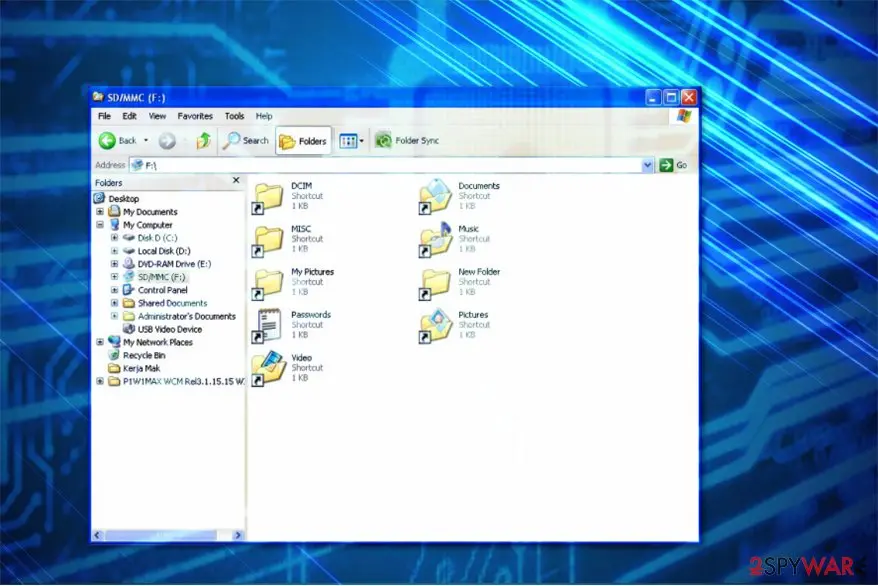Open the Back history dropdown arrow
Image resolution: width=878 pixels, height=586 pixels.
[x=146, y=140]
